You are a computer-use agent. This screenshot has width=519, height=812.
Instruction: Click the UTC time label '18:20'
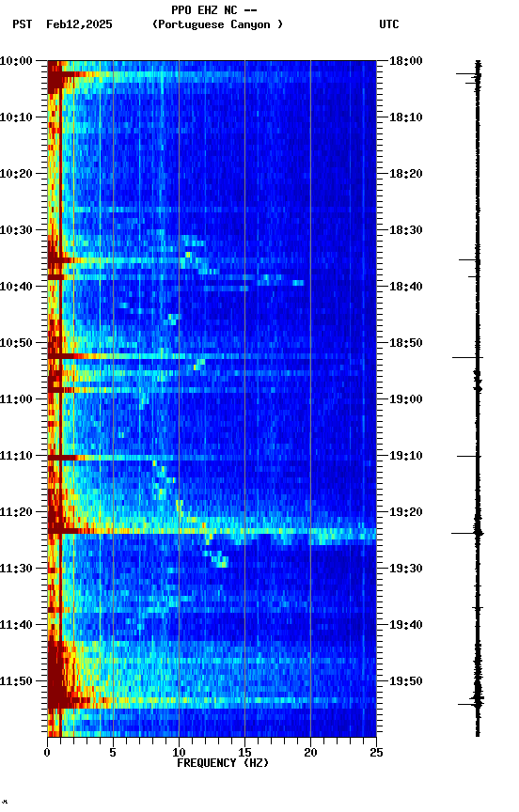coord(406,174)
